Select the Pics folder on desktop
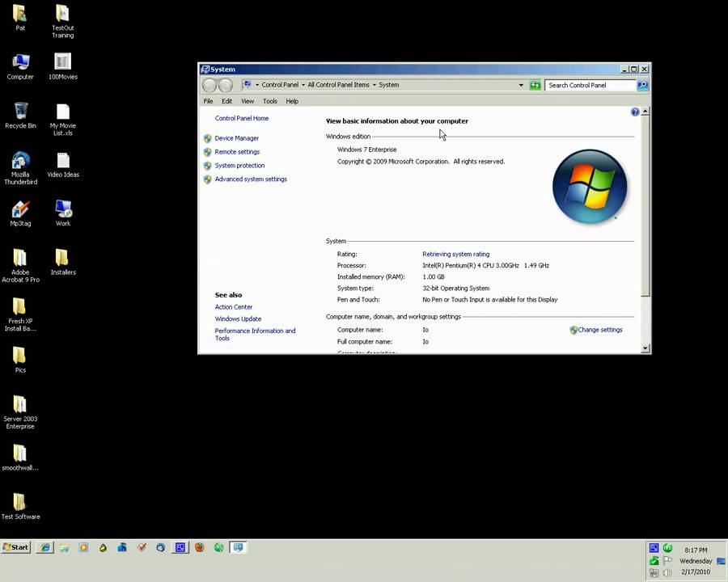Viewport: 728px width, 582px height. coord(20,361)
